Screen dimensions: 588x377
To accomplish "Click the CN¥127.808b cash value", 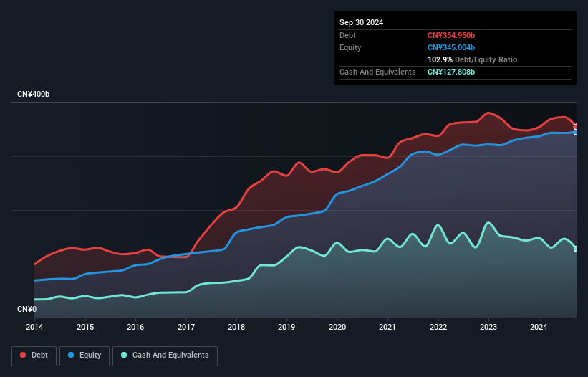I will 451,72.
